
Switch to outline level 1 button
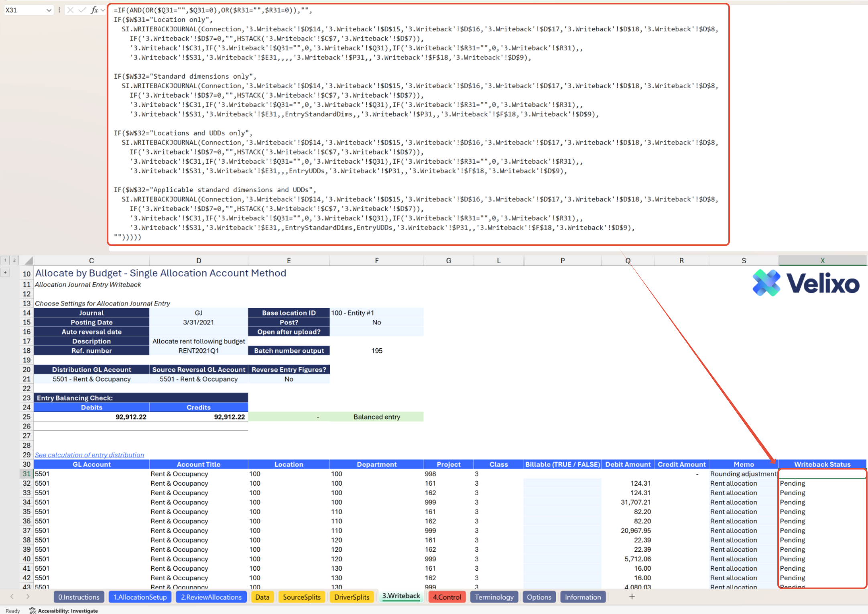coord(5,260)
